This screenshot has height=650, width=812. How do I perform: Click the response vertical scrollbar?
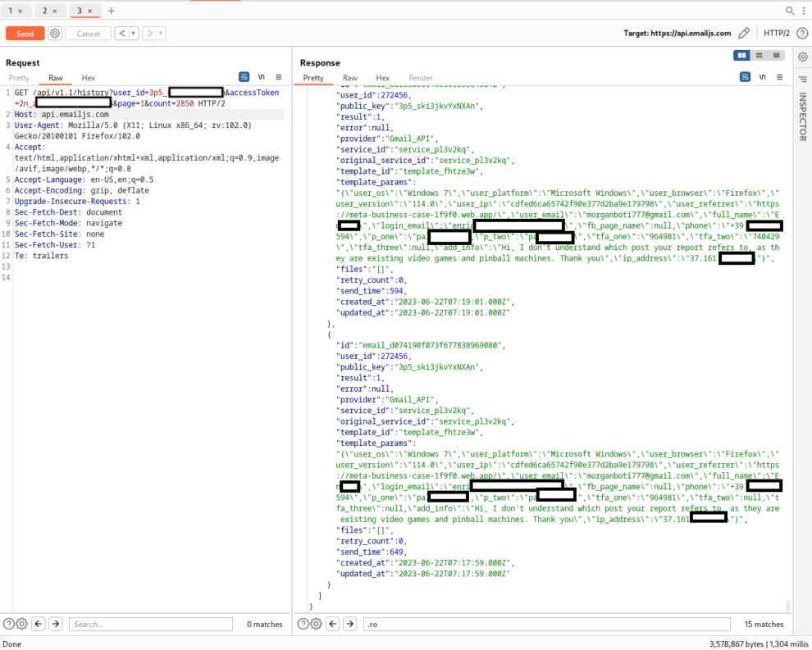[788, 605]
